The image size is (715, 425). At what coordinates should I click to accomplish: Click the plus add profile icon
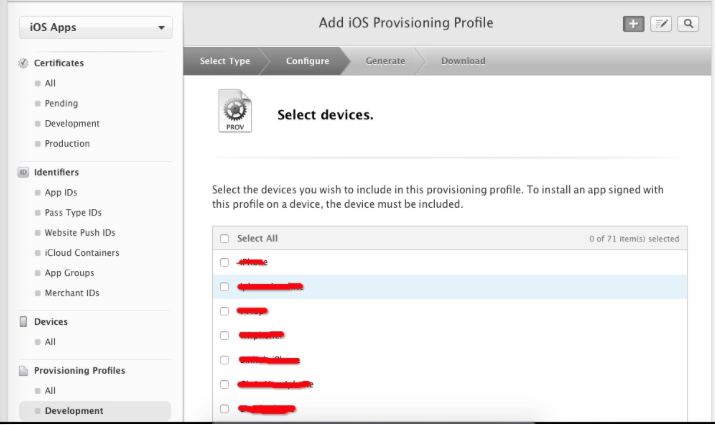tap(633, 24)
